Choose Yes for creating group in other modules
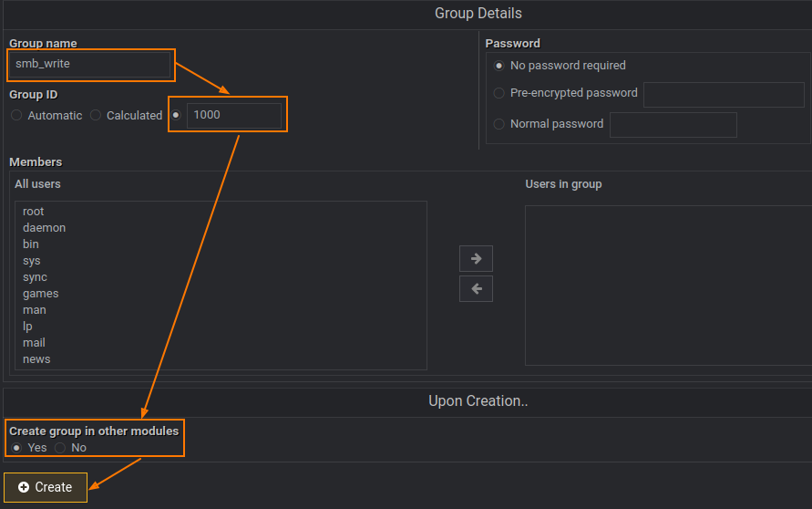The height and width of the screenshot is (509, 812). pos(16,448)
